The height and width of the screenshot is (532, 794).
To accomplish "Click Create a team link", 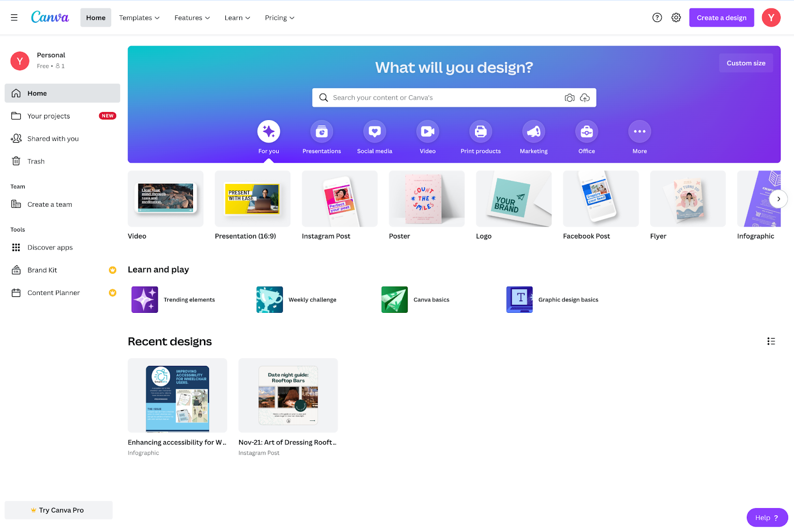I will click(x=63, y=204).
